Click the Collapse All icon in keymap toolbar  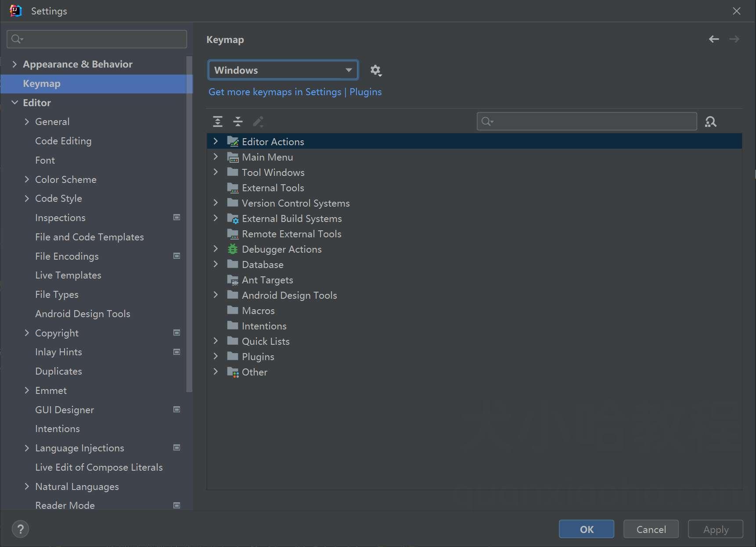tap(238, 122)
